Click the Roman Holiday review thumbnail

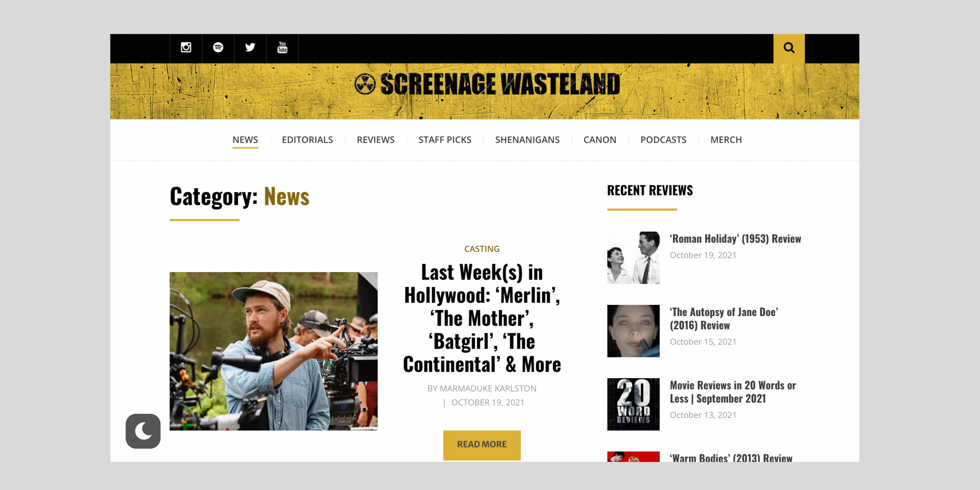tap(633, 258)
